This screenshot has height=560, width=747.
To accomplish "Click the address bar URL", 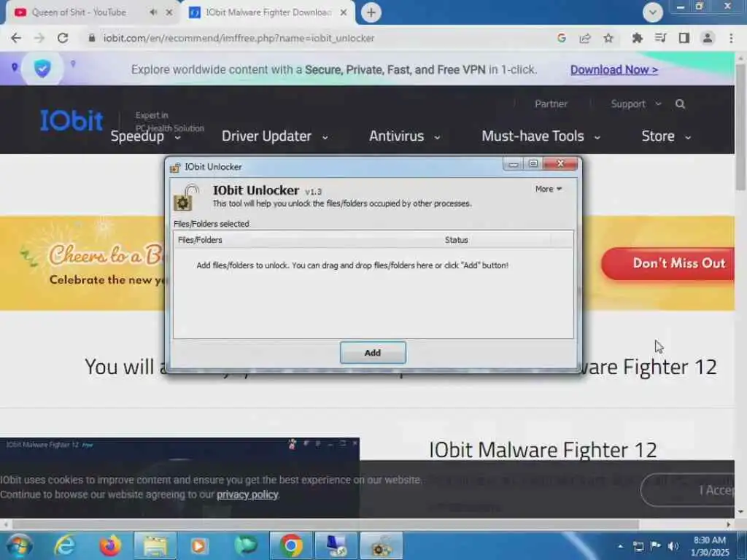I will [239, 38].
